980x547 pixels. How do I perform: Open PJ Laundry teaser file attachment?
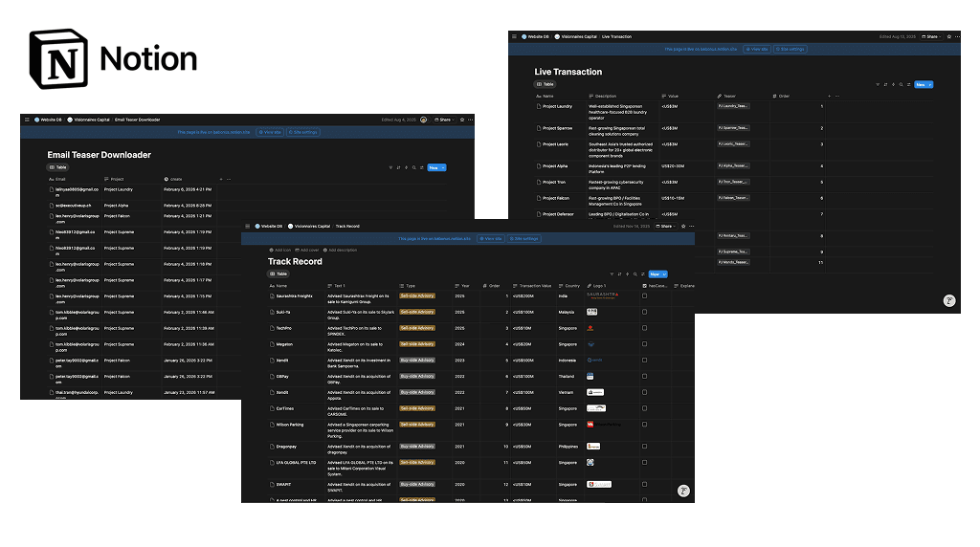coord(733,106)
